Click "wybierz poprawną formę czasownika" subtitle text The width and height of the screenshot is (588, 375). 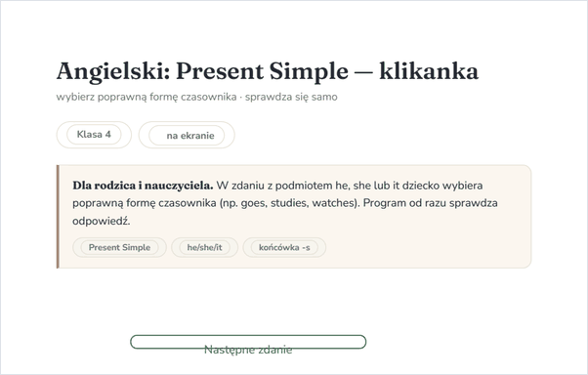[x=147, y=97]
